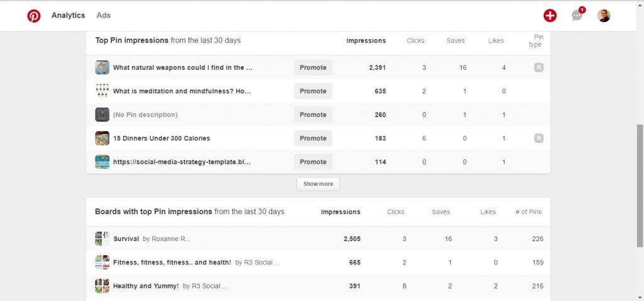Screen dimensions: 644x301
Task: Sort boards by Likes column
Action: click(488, 212)
